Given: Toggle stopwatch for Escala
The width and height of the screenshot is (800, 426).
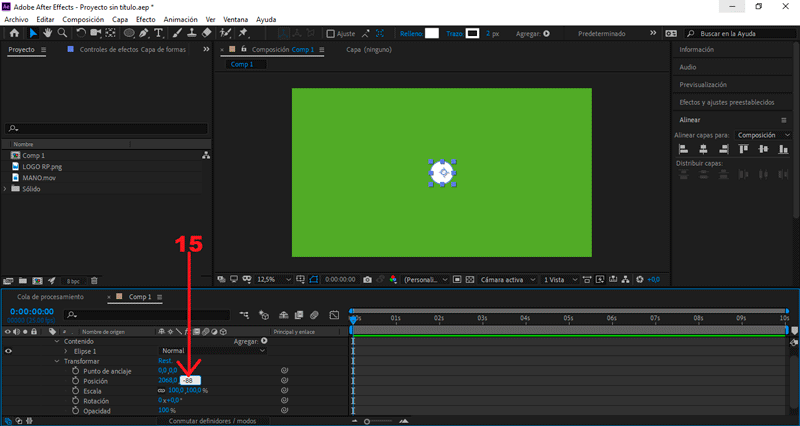Looking at the screenshot, I should coord(76,391).
